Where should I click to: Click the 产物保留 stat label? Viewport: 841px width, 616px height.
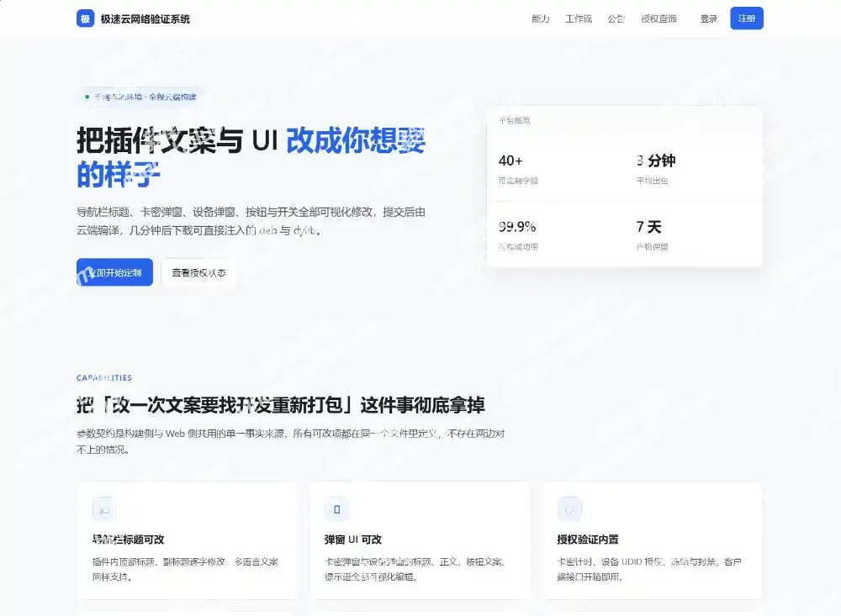653,246
